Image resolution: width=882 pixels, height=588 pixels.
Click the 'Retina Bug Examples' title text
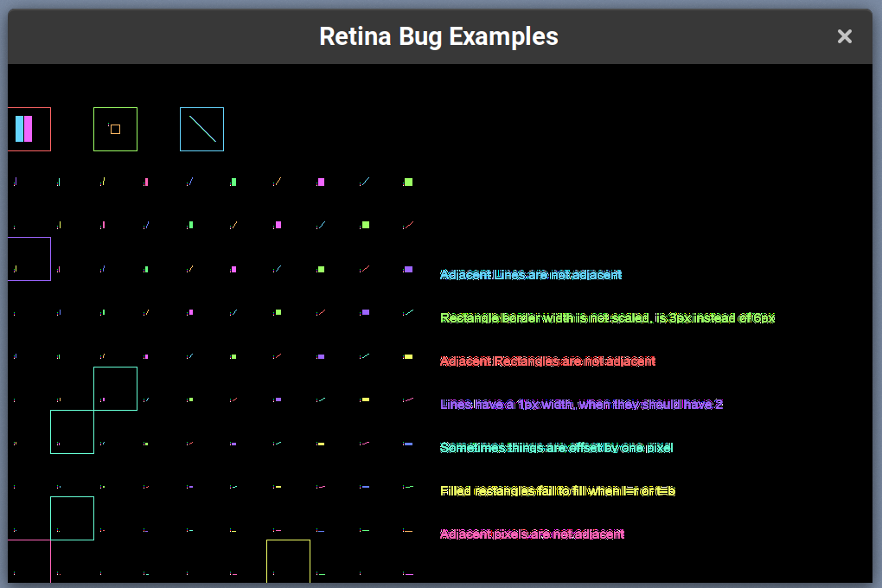[x=439, y=36]
